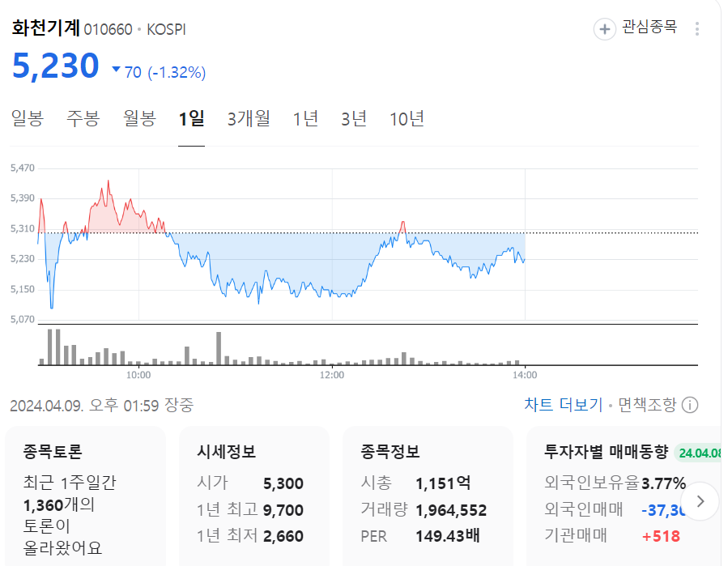Select the 월봉 chart tab

point(139,119)
